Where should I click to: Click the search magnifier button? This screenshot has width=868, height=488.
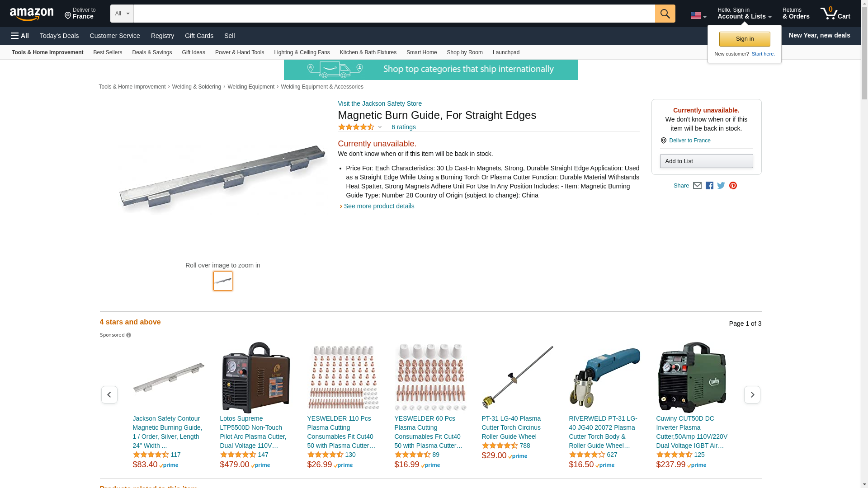pos(665,14)
